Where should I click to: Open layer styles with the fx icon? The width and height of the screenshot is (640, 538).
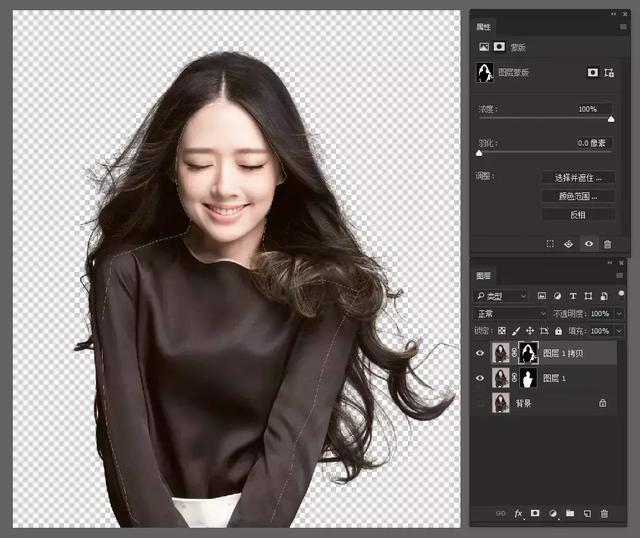tap(518, 514)
